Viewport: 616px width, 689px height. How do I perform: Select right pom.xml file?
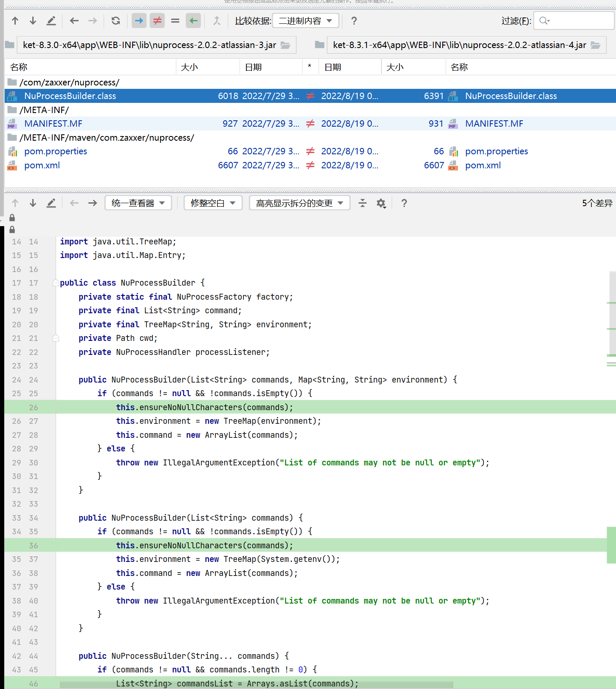pos(483,165)
